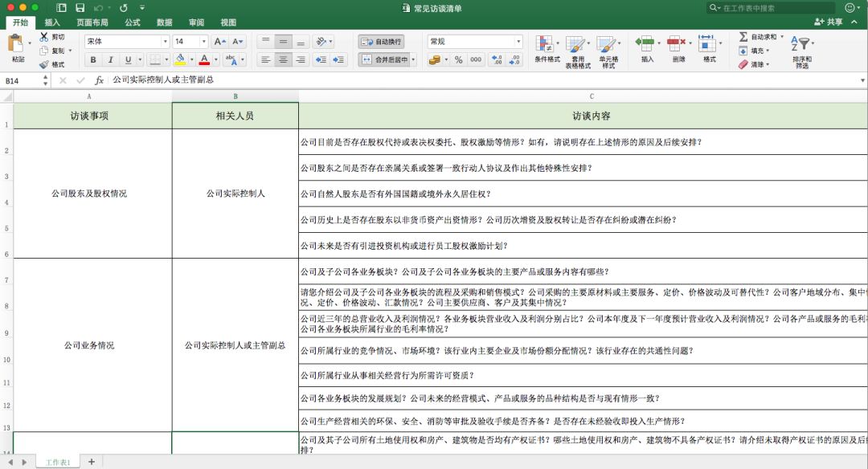Click the Clear (清除) eraser button
Image resolution: width=868 pixels, height=469 pixels.
(x=751, y=65)
